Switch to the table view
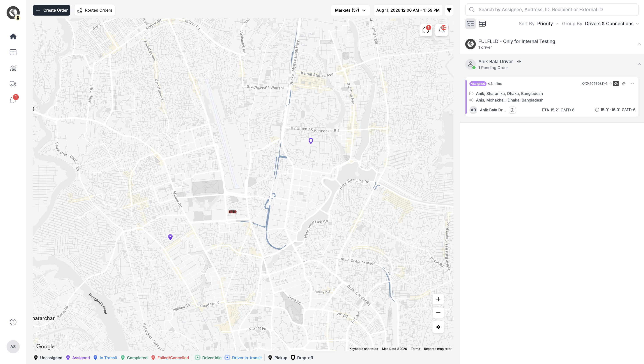Screen dimensions: 644x364 point(482,24)
